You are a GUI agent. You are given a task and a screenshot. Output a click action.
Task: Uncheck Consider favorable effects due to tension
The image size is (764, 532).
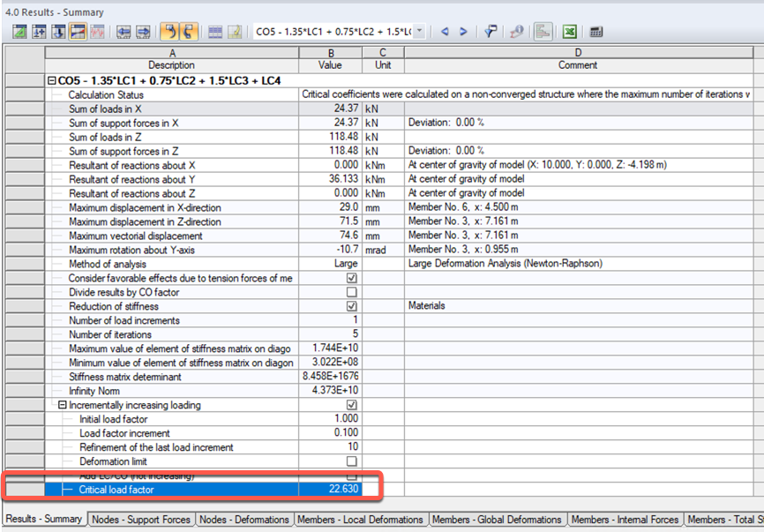[x=351, y=278]
